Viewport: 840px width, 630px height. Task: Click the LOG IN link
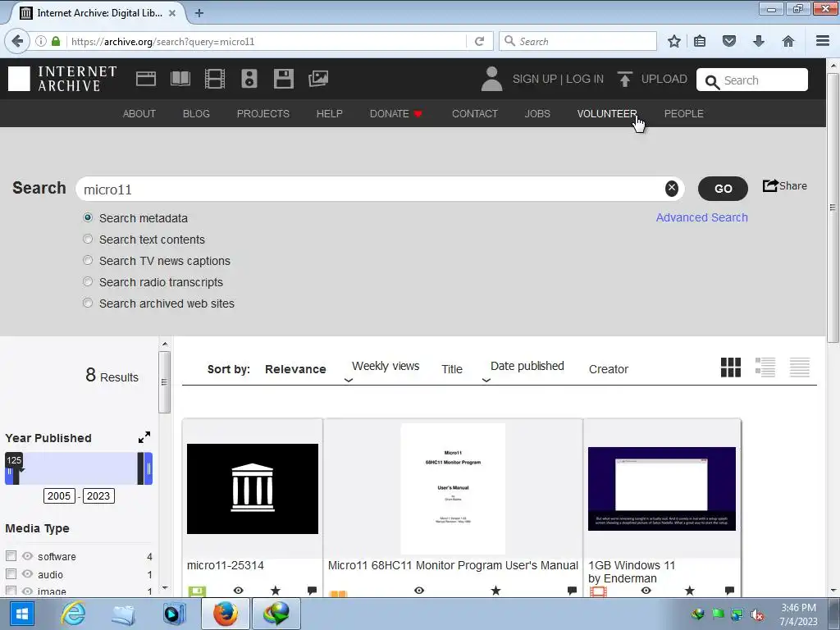click(x=584, y=79)
